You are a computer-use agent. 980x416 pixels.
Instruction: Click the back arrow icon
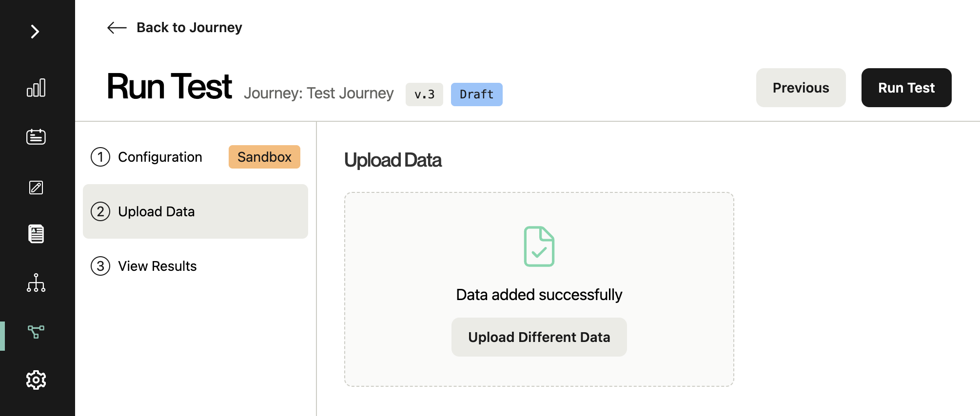[117, 28]
